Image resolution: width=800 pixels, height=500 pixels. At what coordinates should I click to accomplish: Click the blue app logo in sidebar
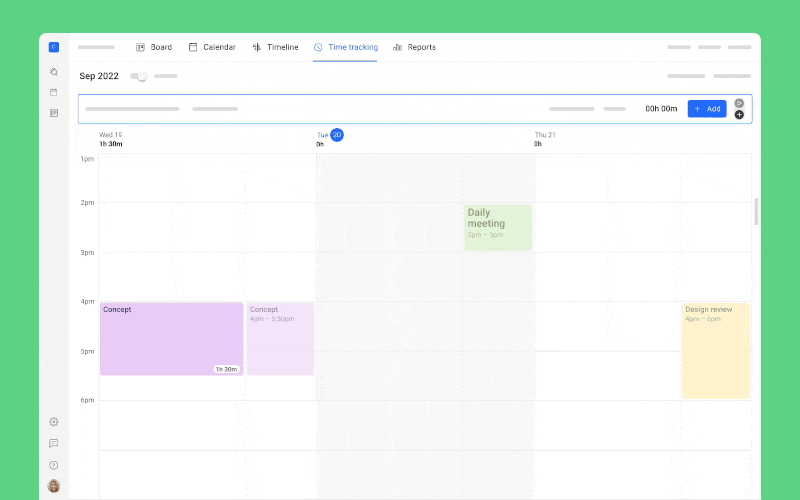point(54,47)
